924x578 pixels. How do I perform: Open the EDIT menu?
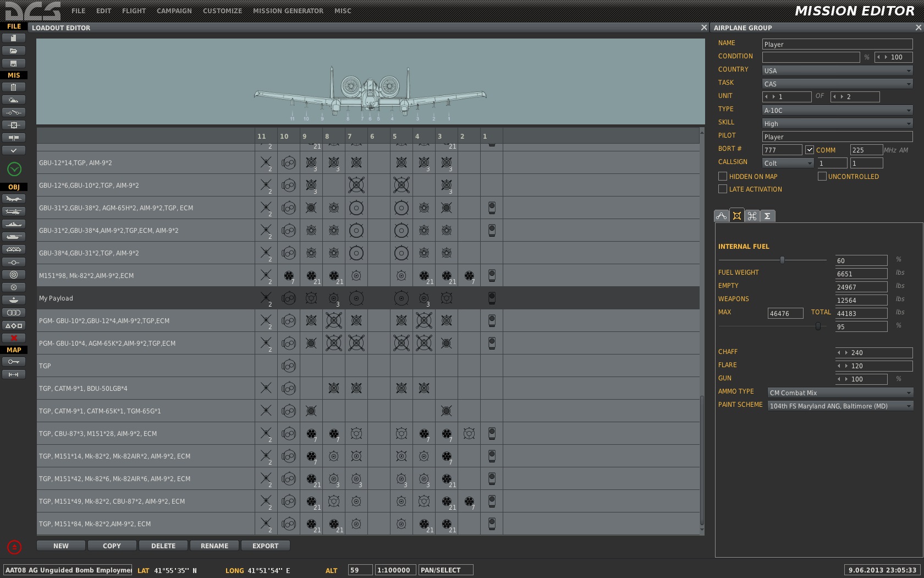point(103,11)
